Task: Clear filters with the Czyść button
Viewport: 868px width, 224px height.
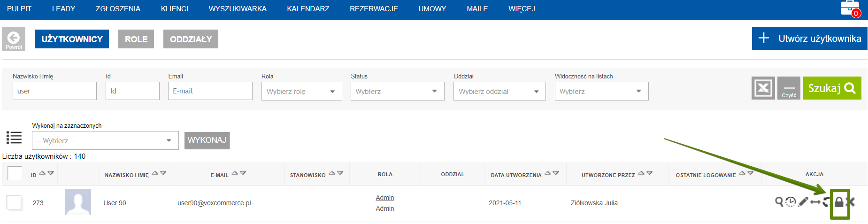Action: (x=789, y=88)
